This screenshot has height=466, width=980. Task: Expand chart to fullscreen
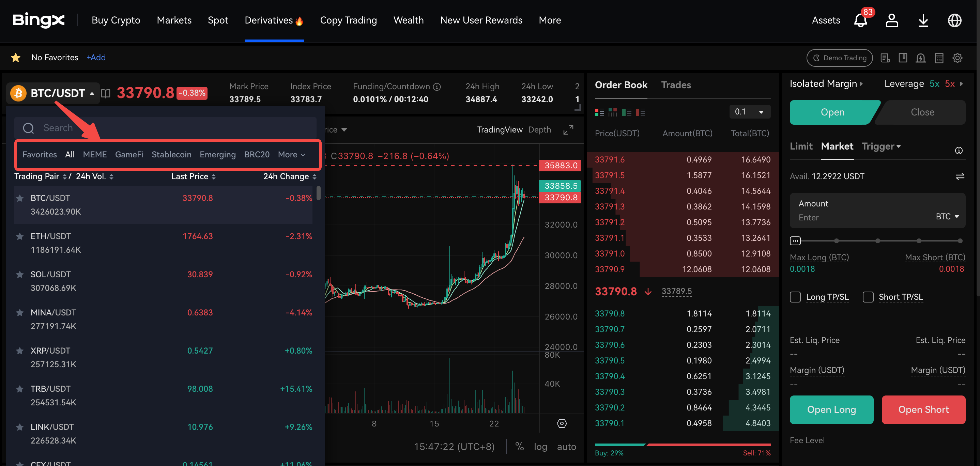568,130
